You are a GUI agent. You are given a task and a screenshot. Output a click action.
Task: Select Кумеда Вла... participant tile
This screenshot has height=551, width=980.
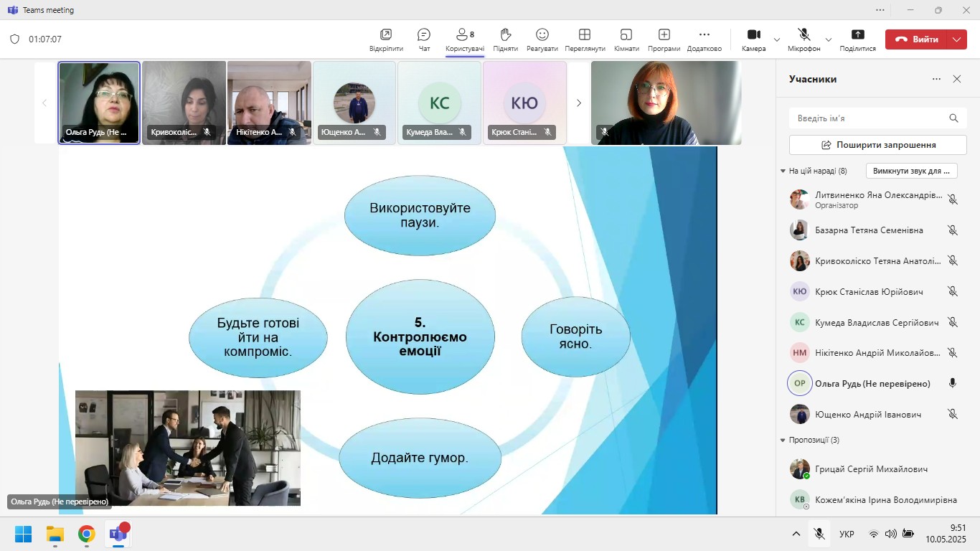439,103
